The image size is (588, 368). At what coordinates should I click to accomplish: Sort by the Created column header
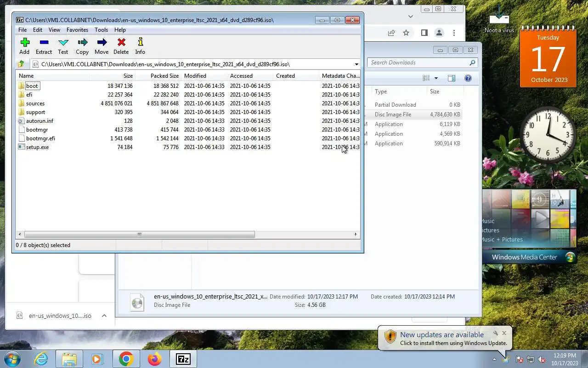pyautogui.click(x=296, y=76)
